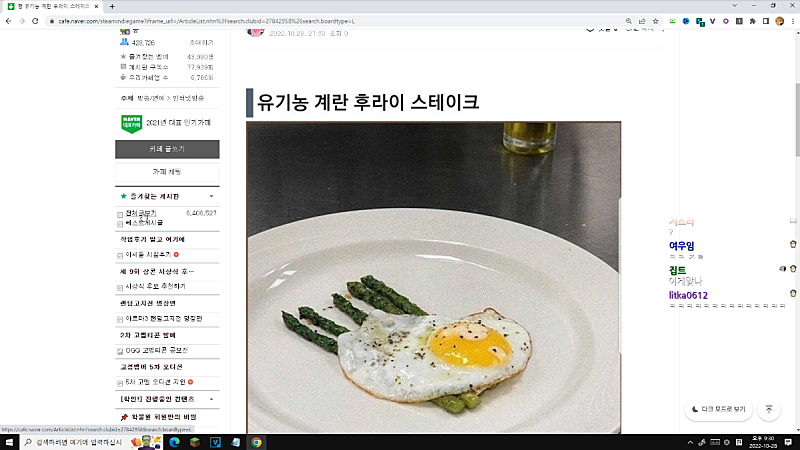
Task: Open the Windows Start menu
Action: click(x=9, y=442)
